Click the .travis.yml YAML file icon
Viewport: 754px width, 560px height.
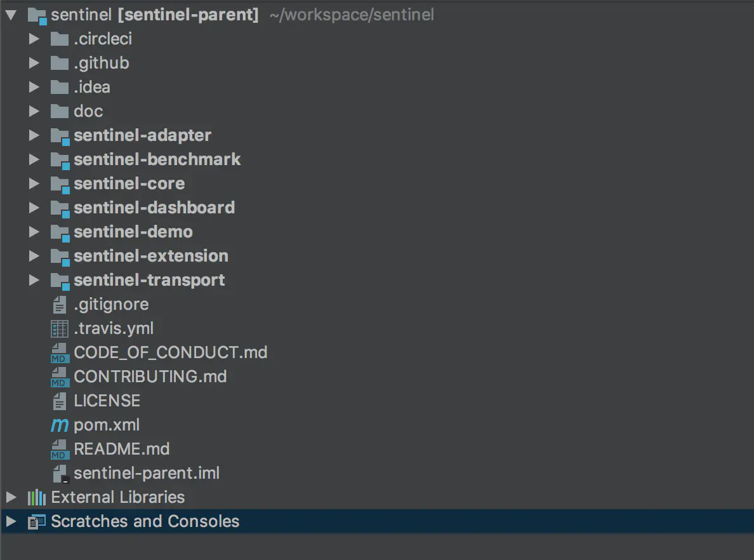(x=58, y=328)
